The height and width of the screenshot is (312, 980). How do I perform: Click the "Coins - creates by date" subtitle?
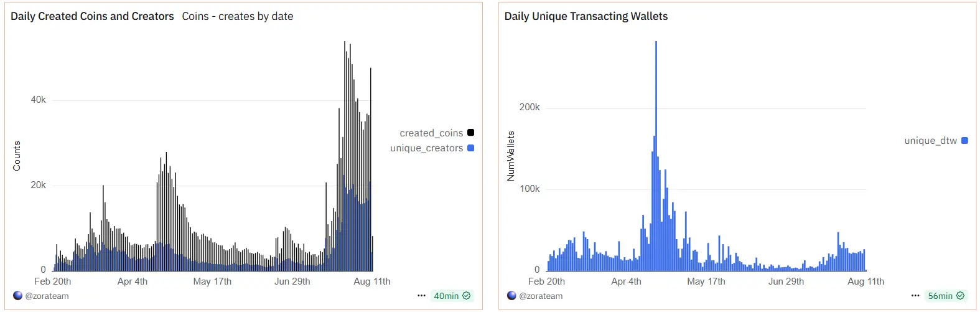pyautogui.click(x=237, y=16)
